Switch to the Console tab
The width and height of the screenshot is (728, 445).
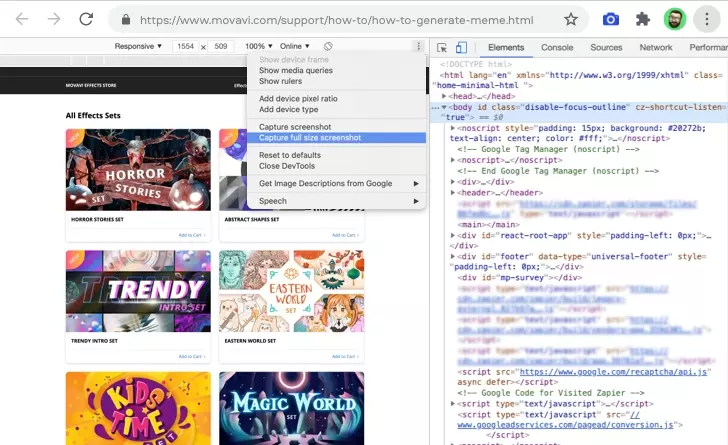point(557,47)
